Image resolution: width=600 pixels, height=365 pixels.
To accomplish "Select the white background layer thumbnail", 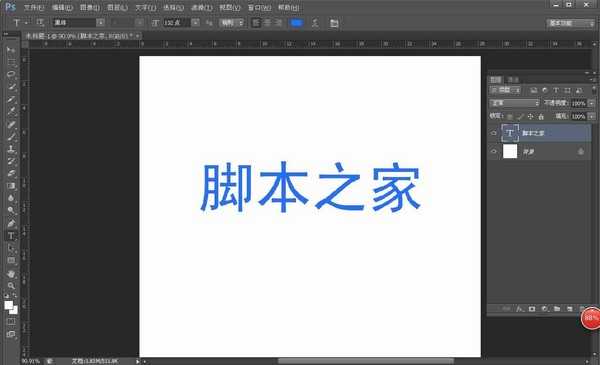I will point(510,152).
